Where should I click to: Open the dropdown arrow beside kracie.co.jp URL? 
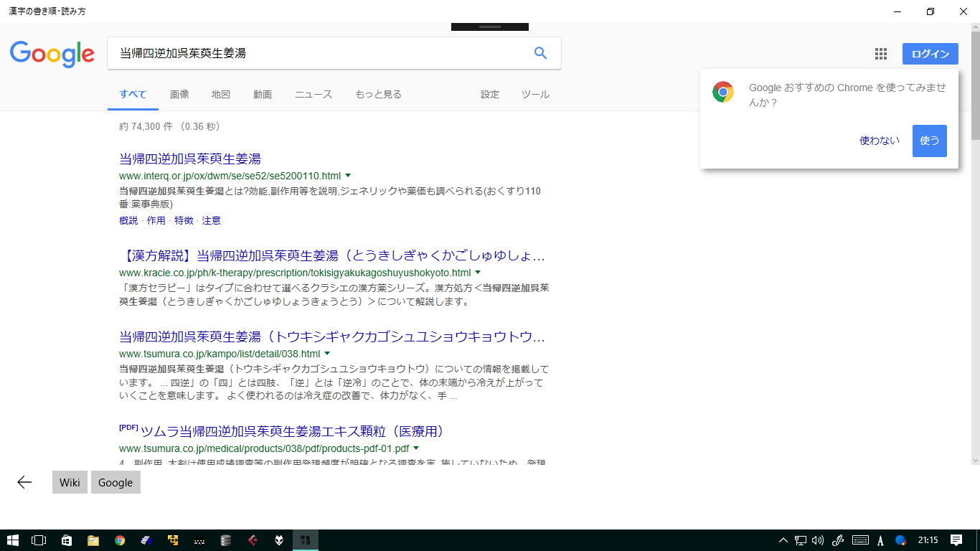pos(477,272)
